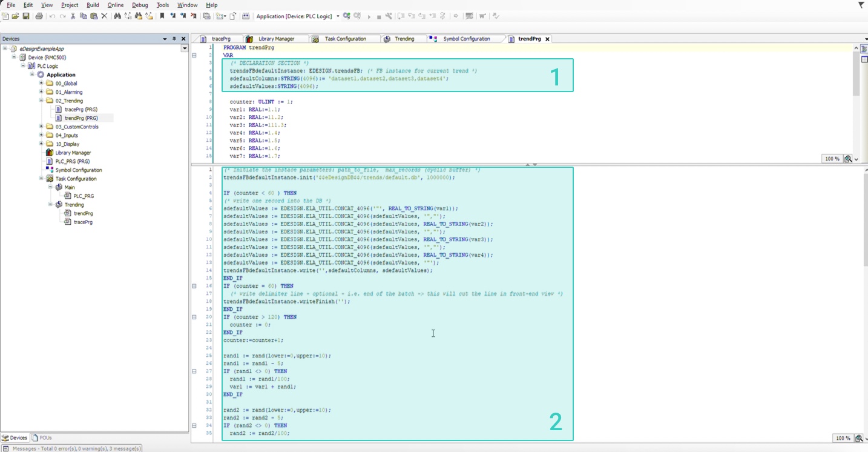Open the Application device dropdown

338,16
